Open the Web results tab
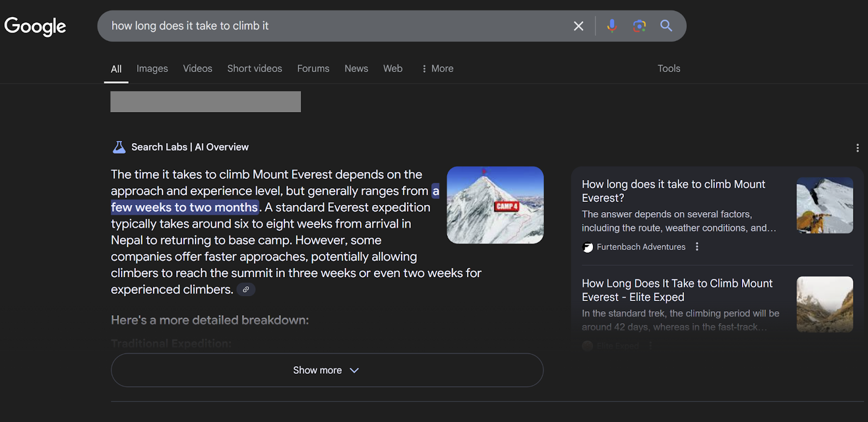868x422 pixels. 393,68
